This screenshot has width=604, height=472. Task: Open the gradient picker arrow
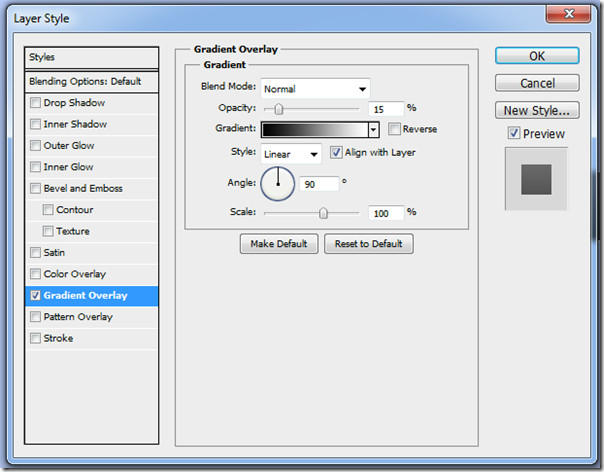(373, 130)
